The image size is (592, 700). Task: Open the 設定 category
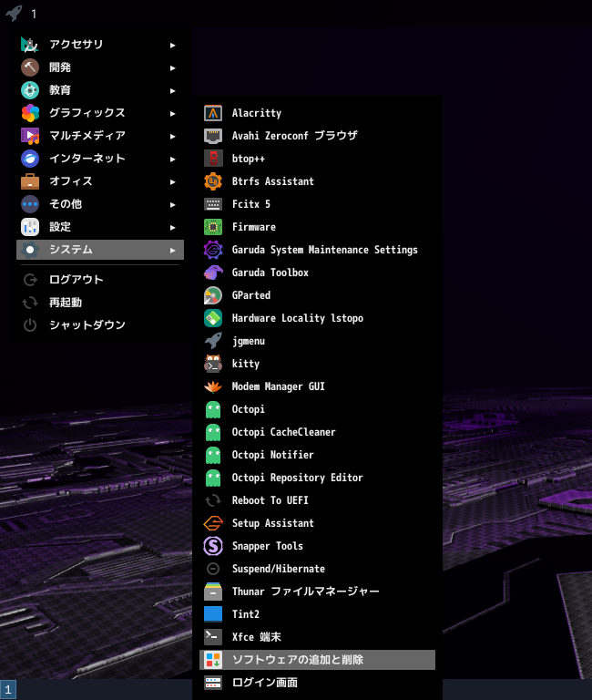[100, 226]
